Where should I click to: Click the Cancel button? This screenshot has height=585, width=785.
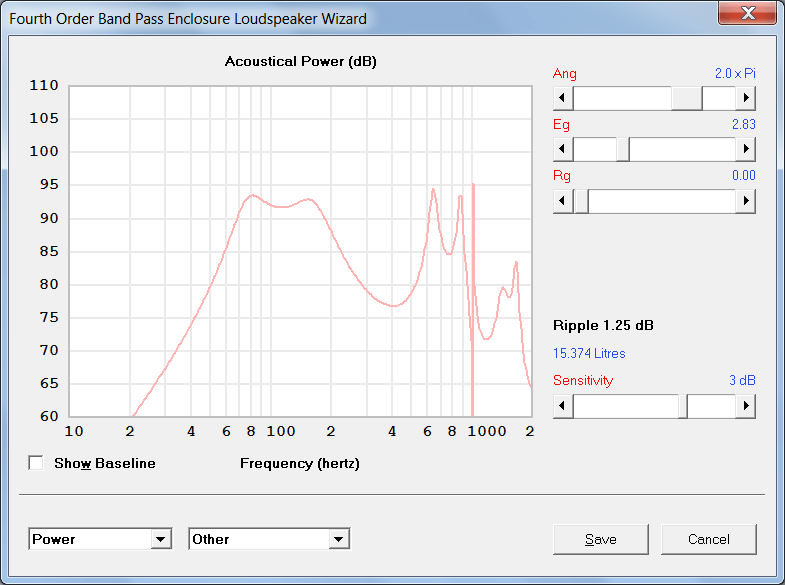pyautogui.click(x=708, y=539)
